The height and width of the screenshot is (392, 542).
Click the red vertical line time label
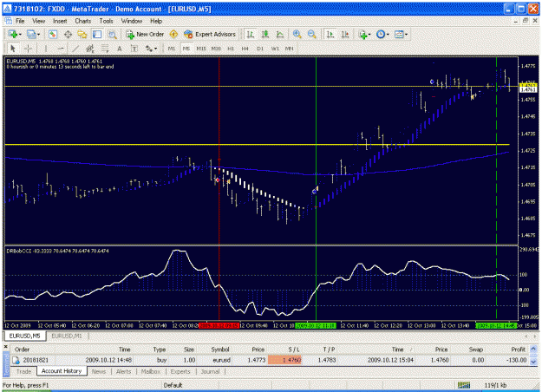click(219, 325)
